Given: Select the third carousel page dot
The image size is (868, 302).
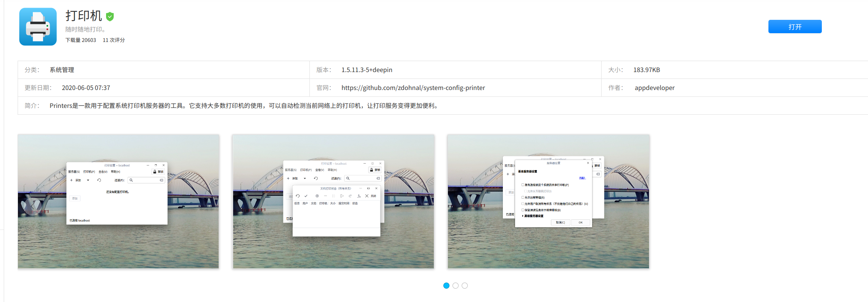Looking at the screenshot, I should [465, 286].
